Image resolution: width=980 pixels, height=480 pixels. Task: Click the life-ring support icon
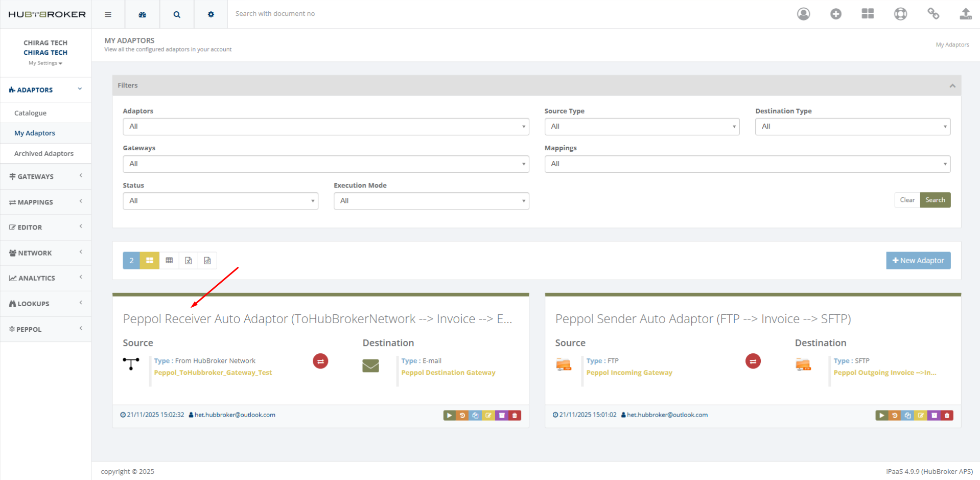[x=900, y=14]
